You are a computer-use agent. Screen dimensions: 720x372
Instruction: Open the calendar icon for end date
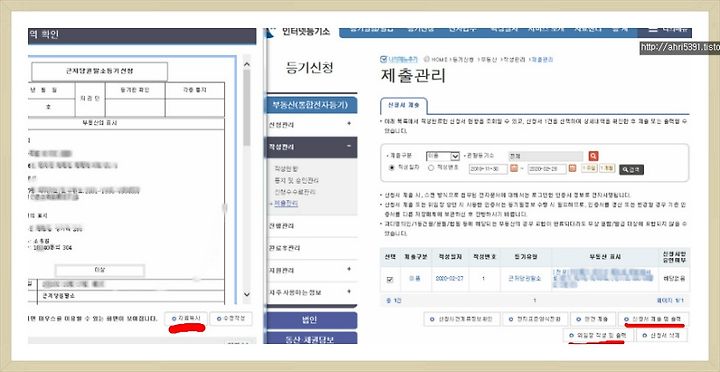point(572,169)
